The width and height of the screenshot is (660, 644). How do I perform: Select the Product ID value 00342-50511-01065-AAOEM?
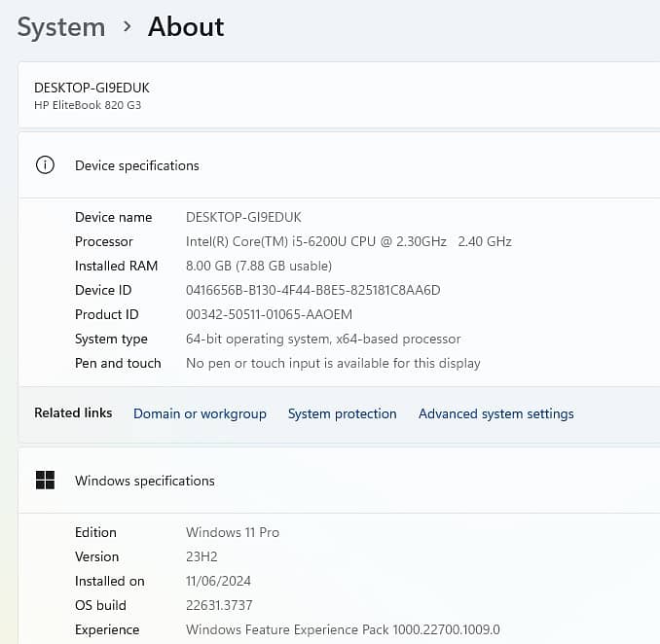coord(269,314)
